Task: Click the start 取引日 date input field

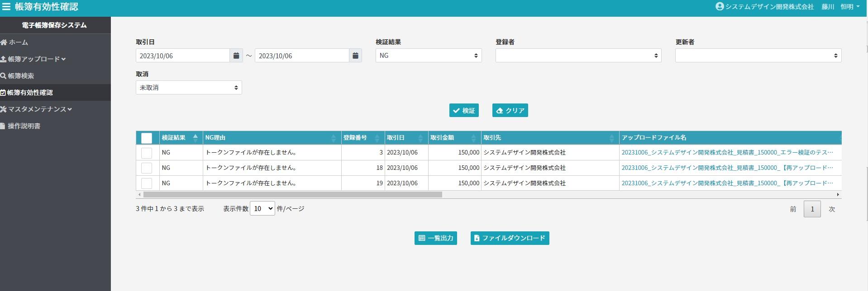Action: (x=182, y=56)
